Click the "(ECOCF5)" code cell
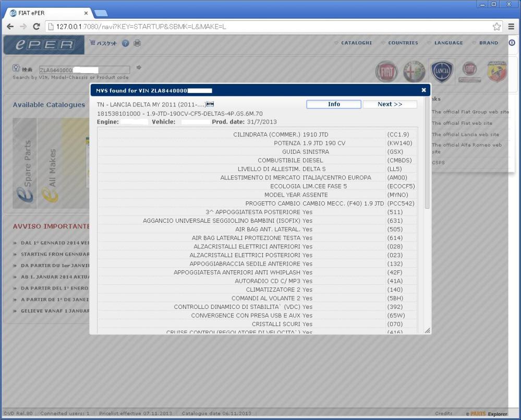Viewport: 521px width, 420px height. coord(401,186)
